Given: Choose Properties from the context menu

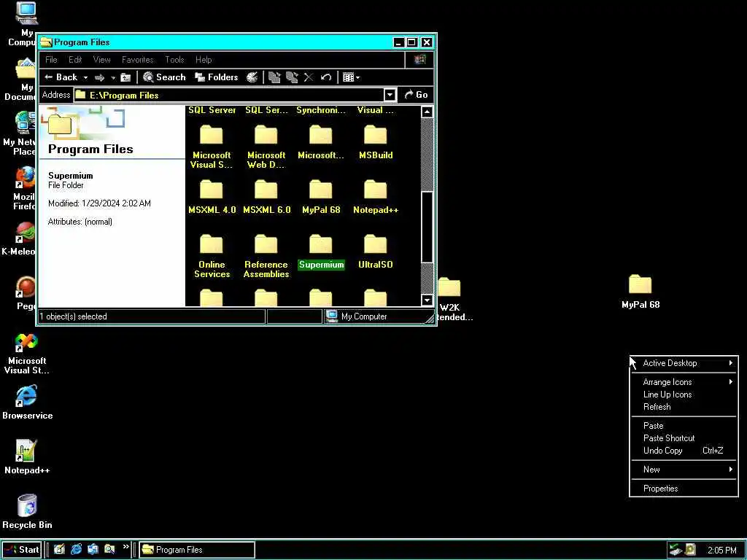Looking at the screenshot, I should pyautogui.click(x=684, y=488).
